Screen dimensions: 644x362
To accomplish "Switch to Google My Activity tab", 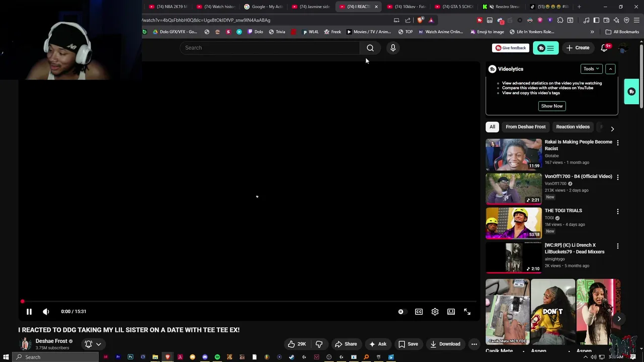I will point(263,7).
